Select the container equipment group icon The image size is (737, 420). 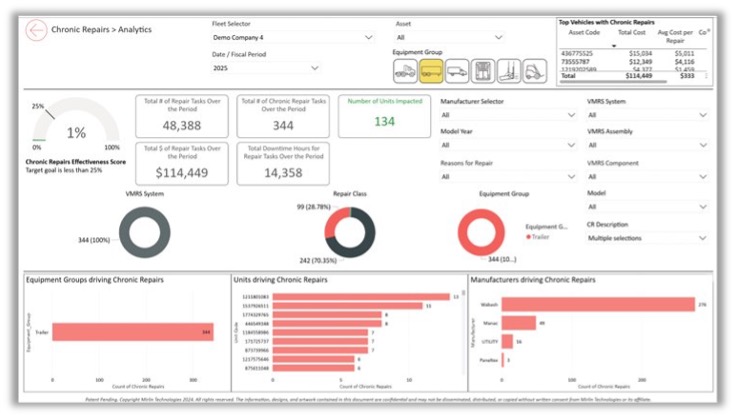483,70
